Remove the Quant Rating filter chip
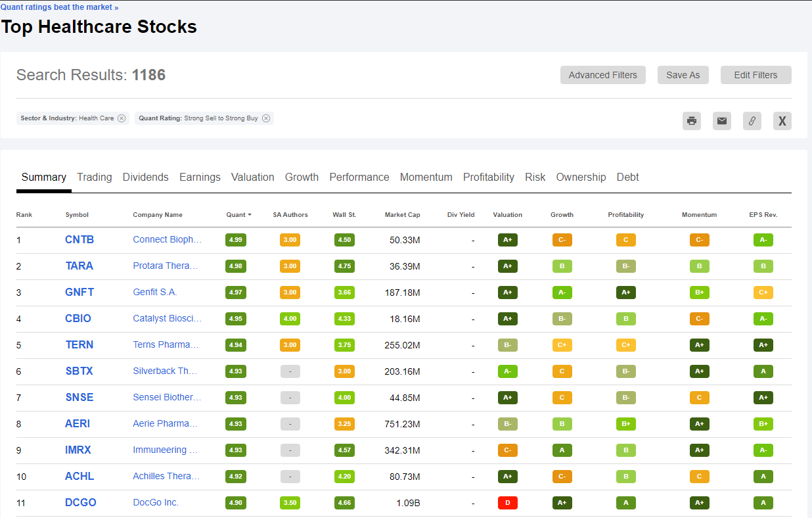This screenshot has height=518, width=812. (266, 118)
